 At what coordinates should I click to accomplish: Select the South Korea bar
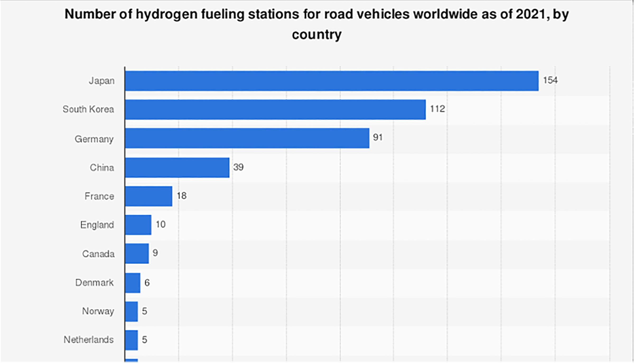(276, 110)
